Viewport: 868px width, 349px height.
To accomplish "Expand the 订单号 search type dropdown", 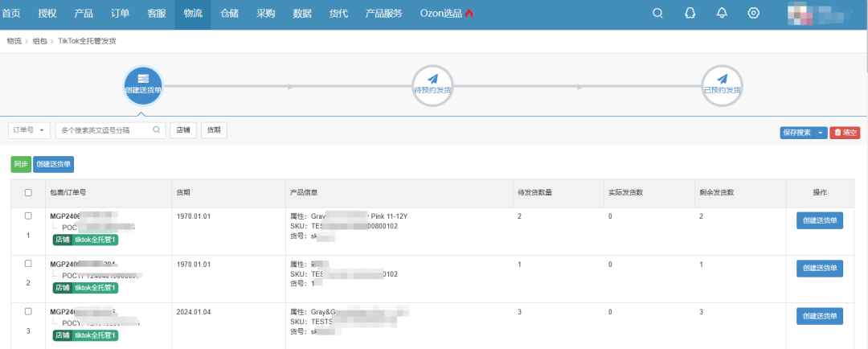I will [30, 130].
